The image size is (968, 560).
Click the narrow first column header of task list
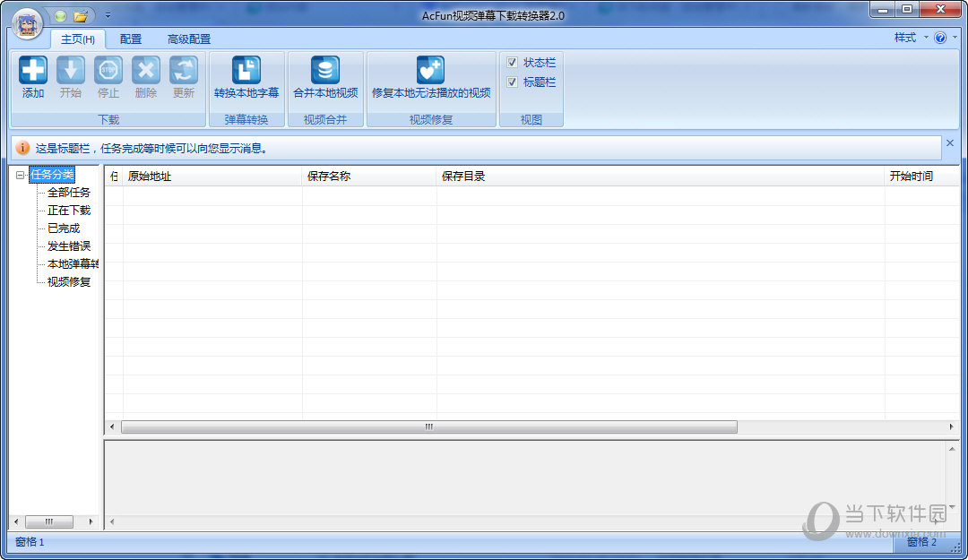[114, 177]
